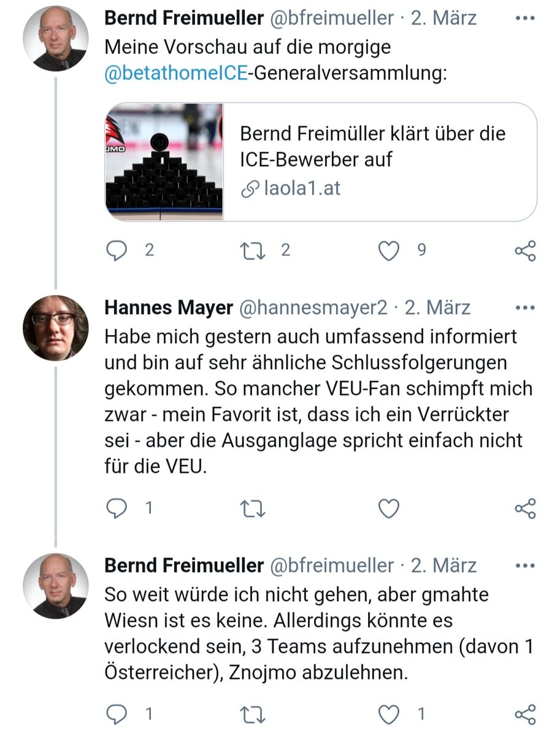Open more options for the first tweet
This screenshot has height=736, width=560.
pyautogui.click(x=525, y=18)
